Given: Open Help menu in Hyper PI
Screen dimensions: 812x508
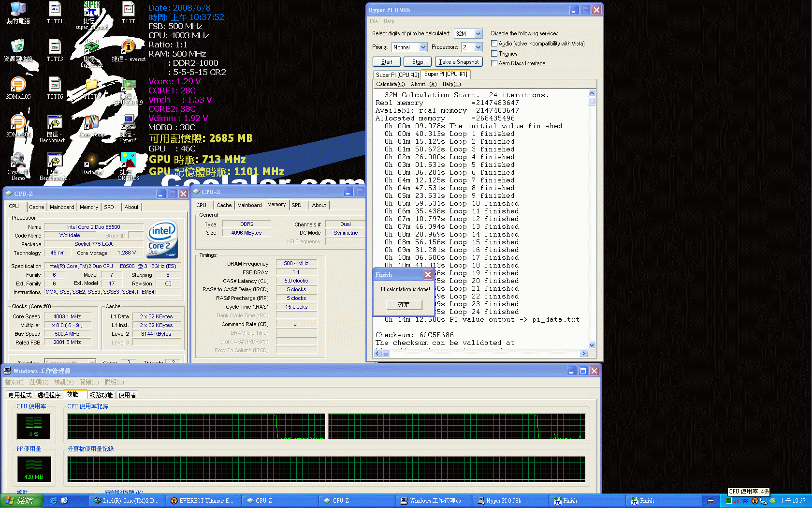Looking at the screenshot, I should click(x=389, y=21).
